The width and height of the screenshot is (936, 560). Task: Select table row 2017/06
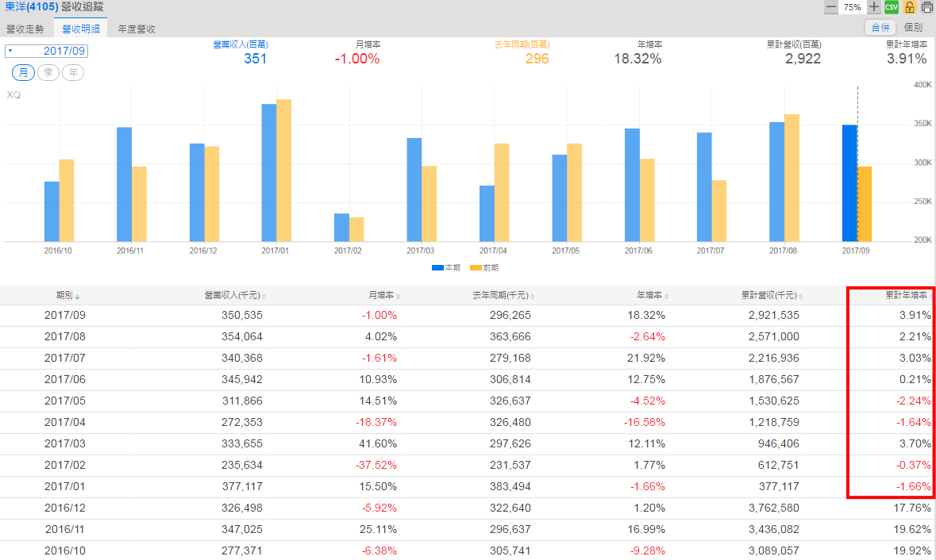pos(468,380)
